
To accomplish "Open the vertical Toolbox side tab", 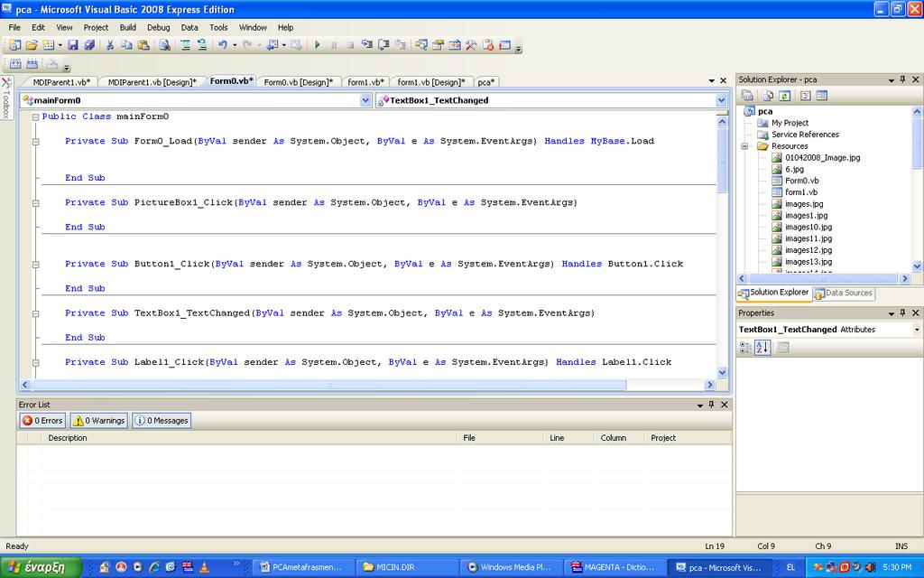I will (6, 98).
